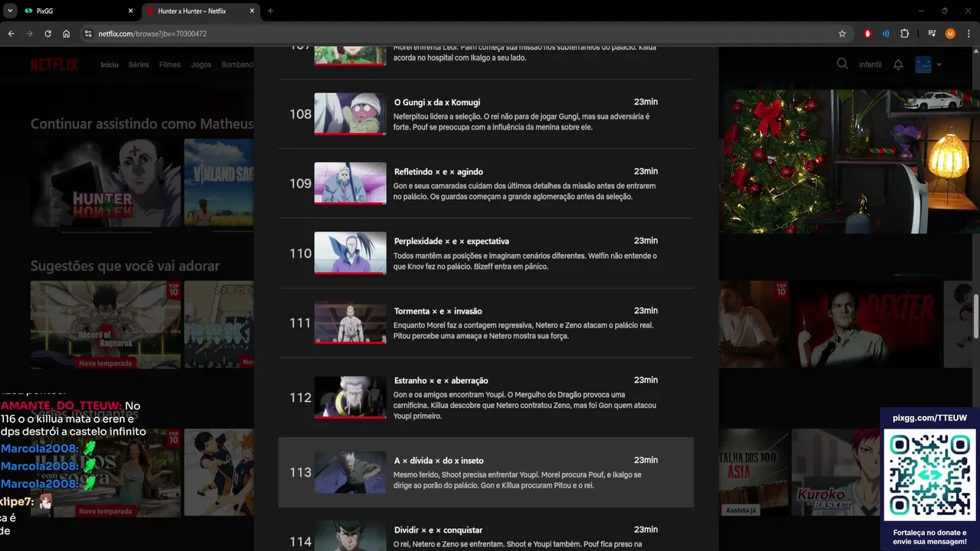Image resolution: width=980 pixels, height=551 pixels.
Task: Open the media control toolbar icon
Action: 932,34
